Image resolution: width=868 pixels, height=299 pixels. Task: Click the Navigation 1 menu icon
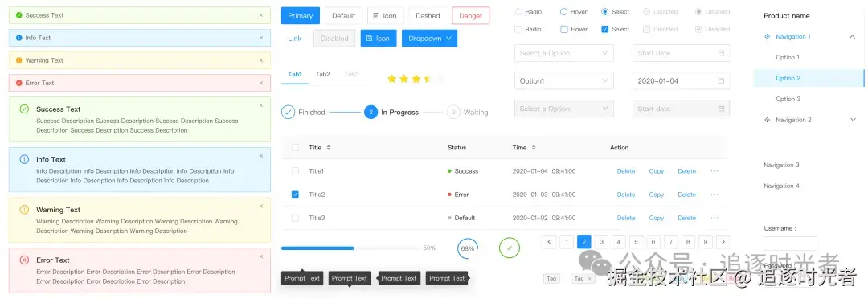pos(767,36)
